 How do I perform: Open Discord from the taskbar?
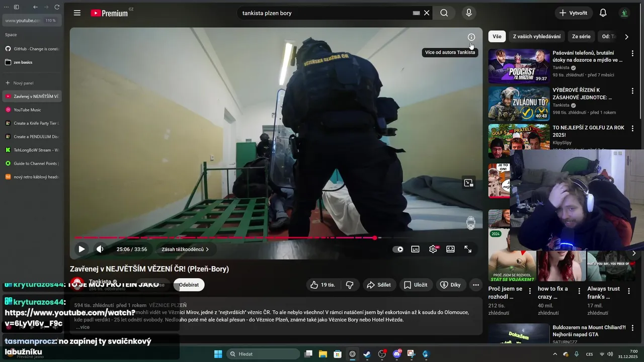(x=396, y=354)
